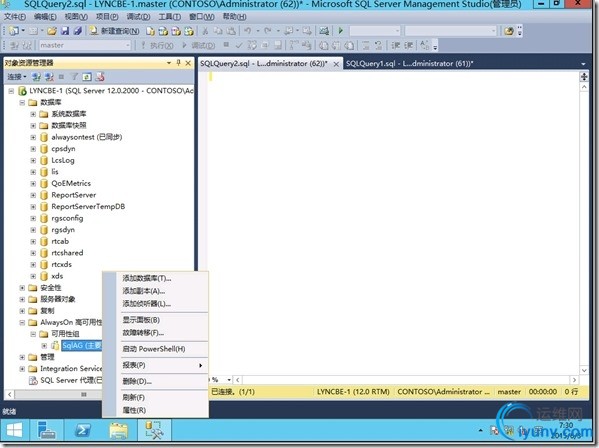Expand the alwaysontest database node
The width and height of the screenshot is (599, 448).
point(33,137)
